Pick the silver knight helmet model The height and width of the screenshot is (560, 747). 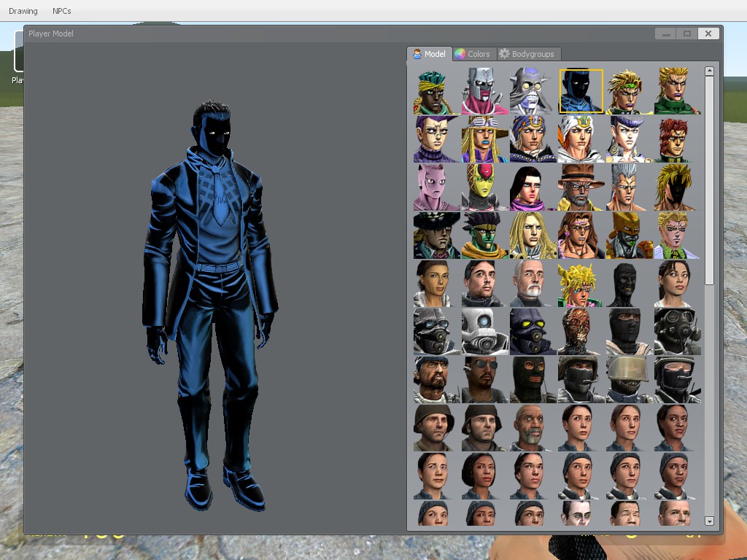(x=485, y=91)
